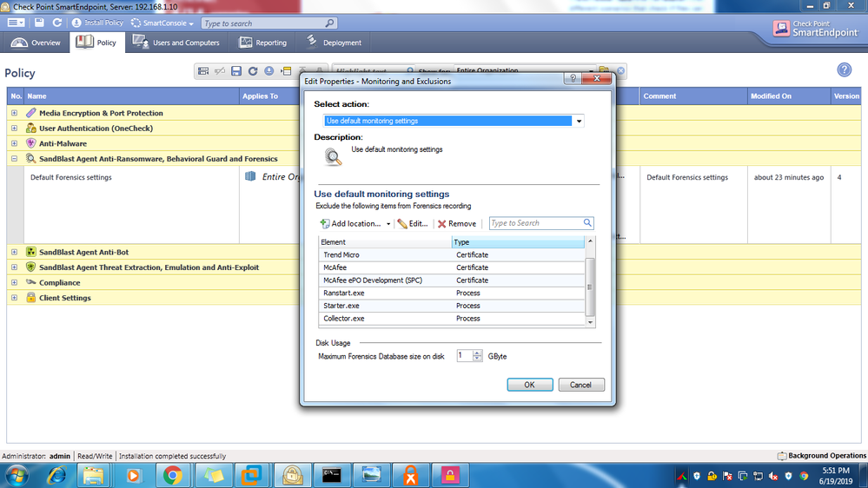The width and height of the screenshot is (868, 488).
Task: Open the SmartConsole dropdown
Action: [162, 23]
